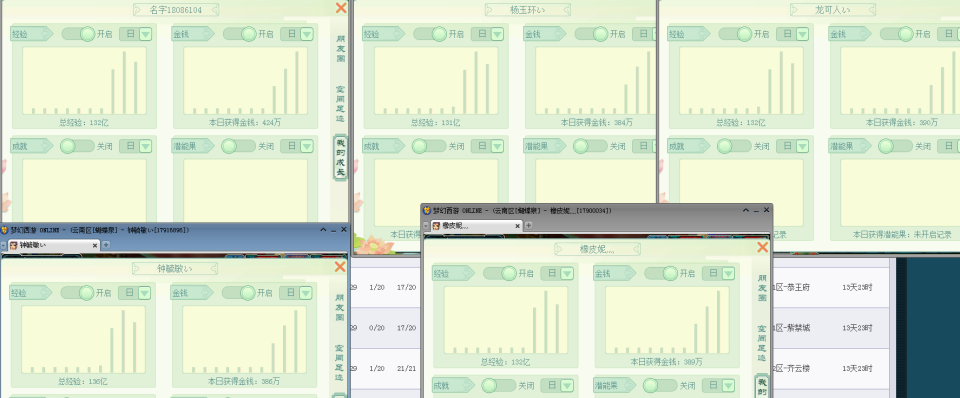The image size is (960, 398).
Task: Select 我的成长 side tab in top-left panel
Action: coord(340,158)
